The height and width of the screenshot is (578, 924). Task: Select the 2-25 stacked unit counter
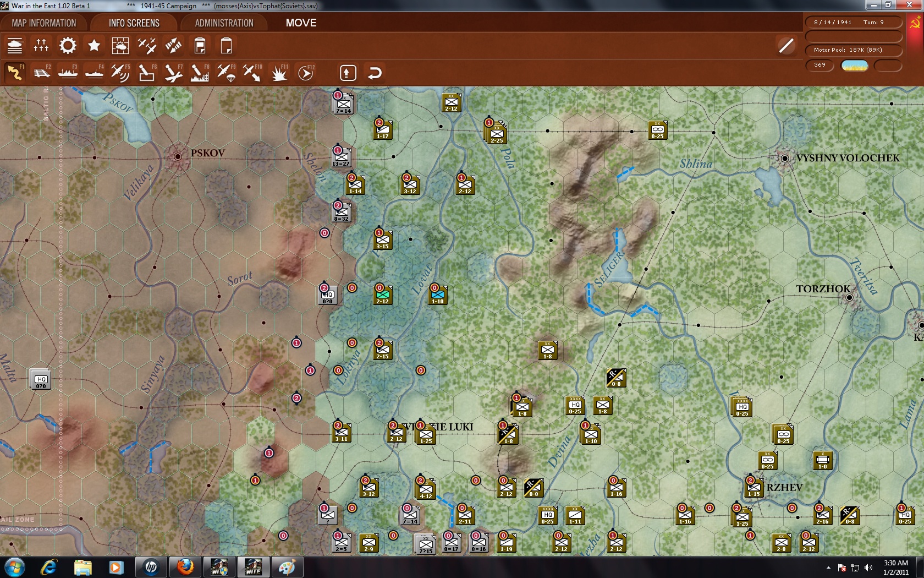(x=496, y=133)
